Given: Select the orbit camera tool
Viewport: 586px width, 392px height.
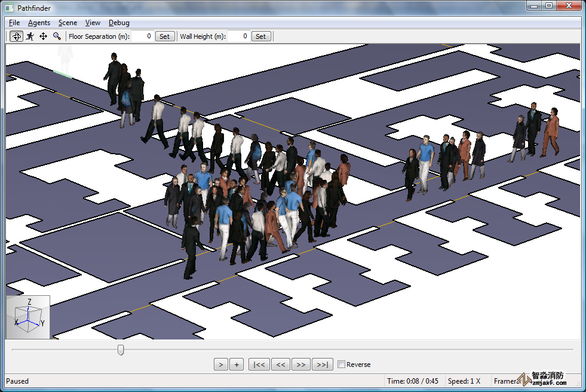Looking at the screenshot, I should coord(17,36).
